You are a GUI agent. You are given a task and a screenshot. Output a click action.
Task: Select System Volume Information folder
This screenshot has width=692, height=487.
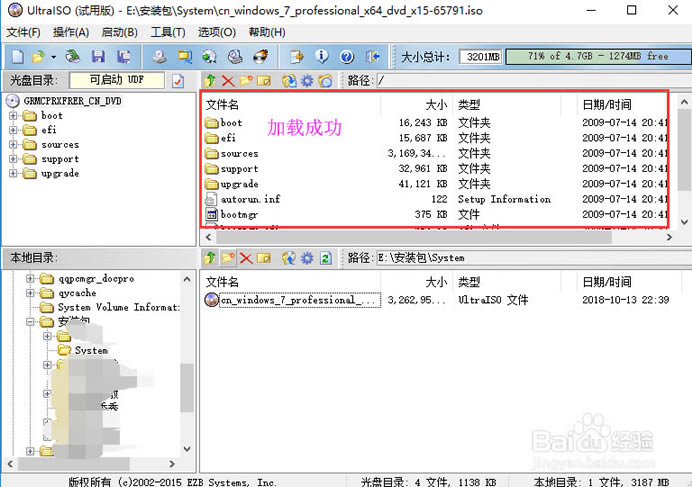point(119,307)
